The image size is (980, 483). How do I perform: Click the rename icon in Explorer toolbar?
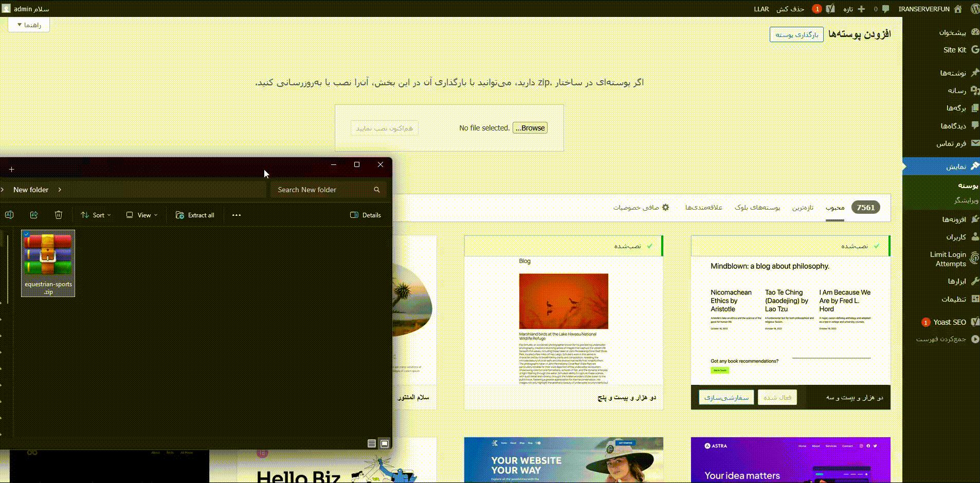[9, 215]
